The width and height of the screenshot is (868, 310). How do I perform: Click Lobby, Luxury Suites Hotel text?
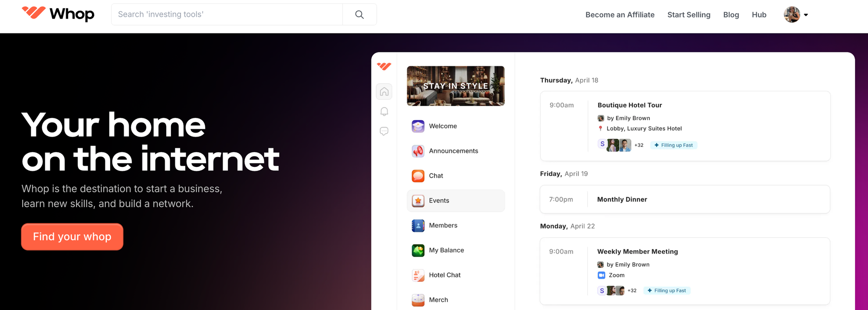tap(644, 128)
